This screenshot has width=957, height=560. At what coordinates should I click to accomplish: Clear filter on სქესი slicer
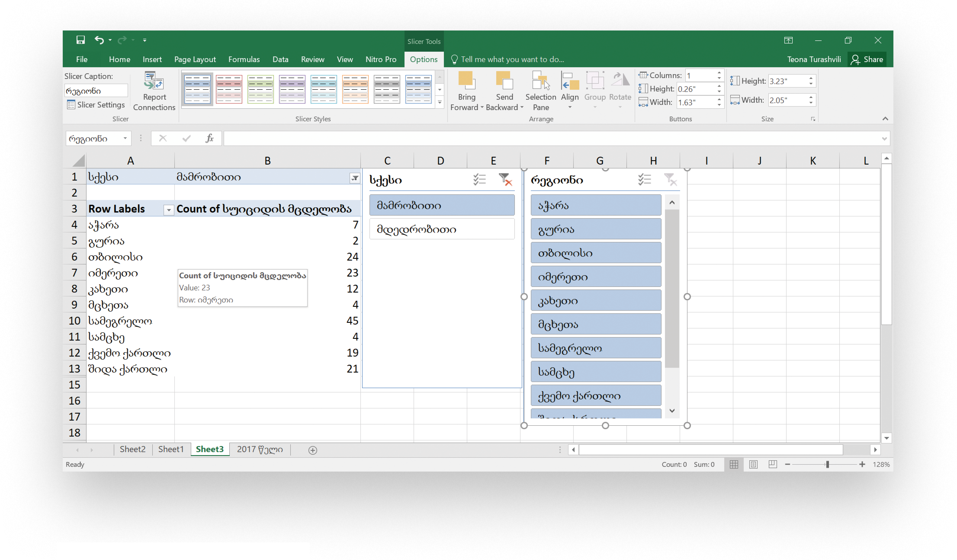click(x=505, y=180)
